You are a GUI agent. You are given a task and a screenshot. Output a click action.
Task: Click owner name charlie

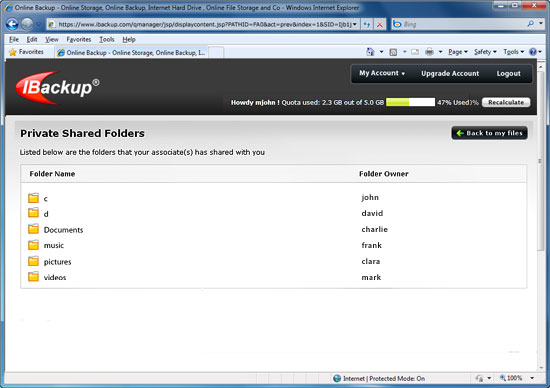pos(375,229)
